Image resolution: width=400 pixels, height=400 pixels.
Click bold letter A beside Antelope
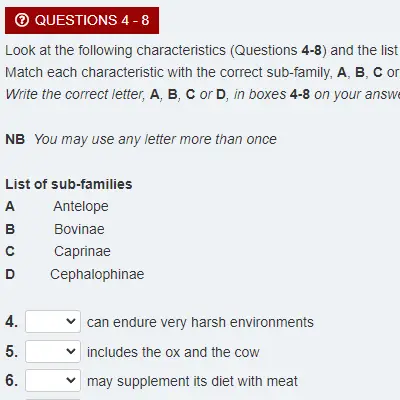tap(10, 207)
